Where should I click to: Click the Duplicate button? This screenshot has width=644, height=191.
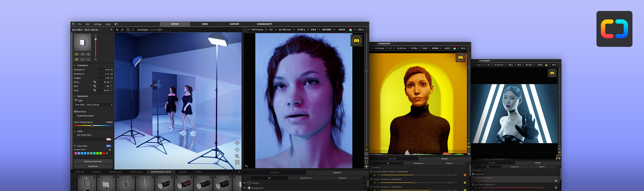[93, 166]
